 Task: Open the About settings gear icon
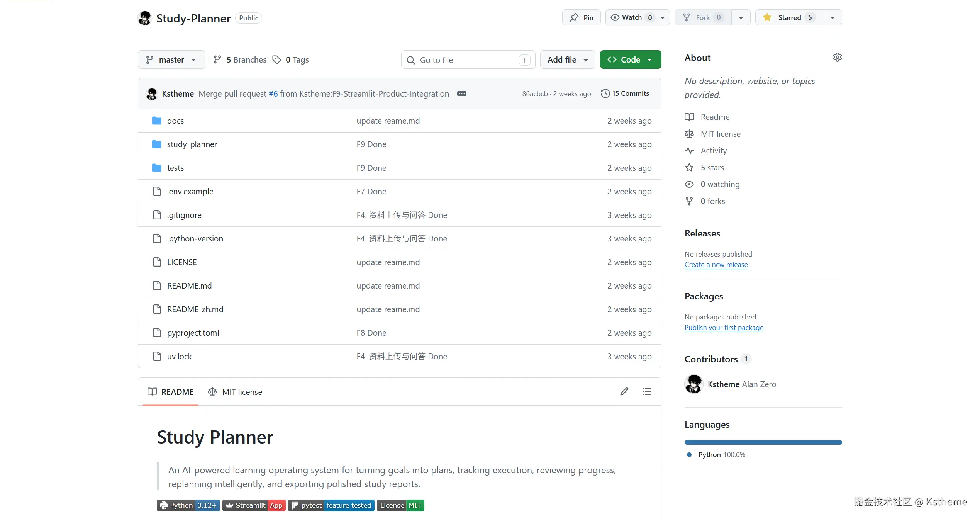point(837,58)
